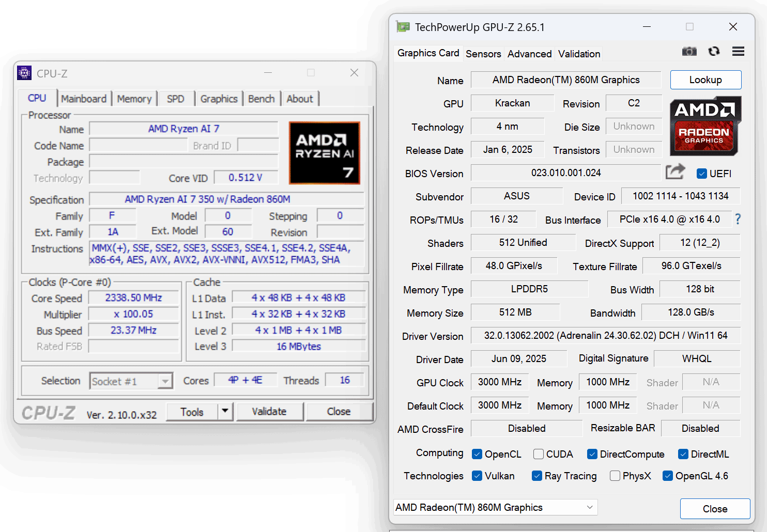The image size is (767, 532).
Task: Click the AMD Ryzen AI 7 logo
Action: (x=325, y=153)
